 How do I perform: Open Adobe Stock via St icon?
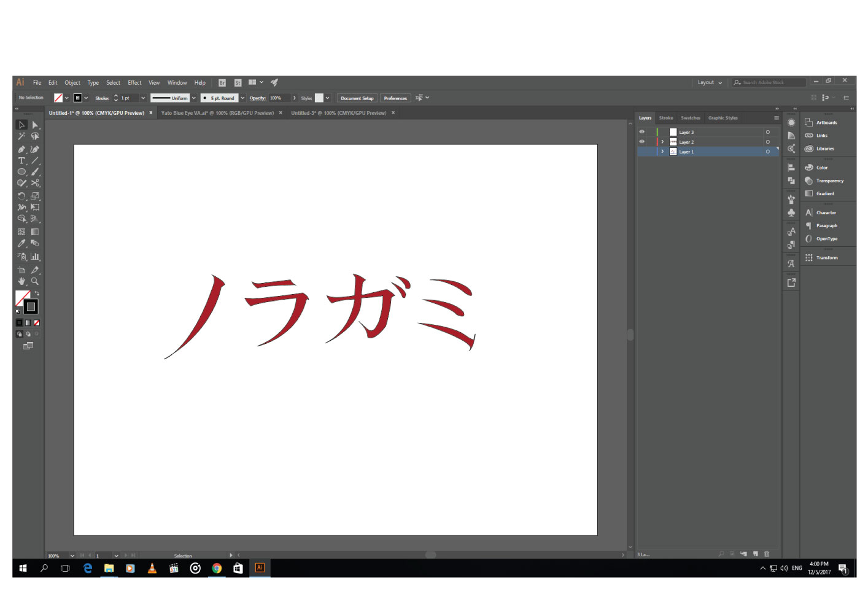pos(238,82)
